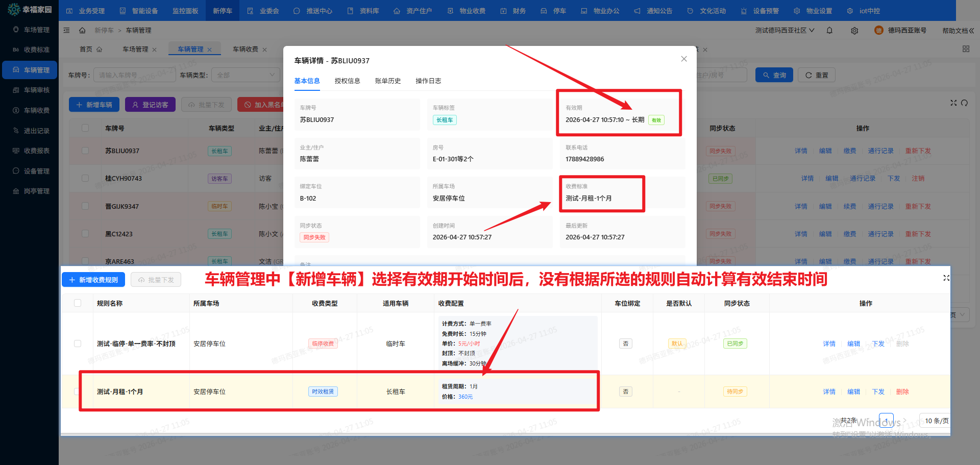The image size is (980, 465).
Task: Open the 车辆类型 dropdown showing 全部
Action: tap(246, 75)
